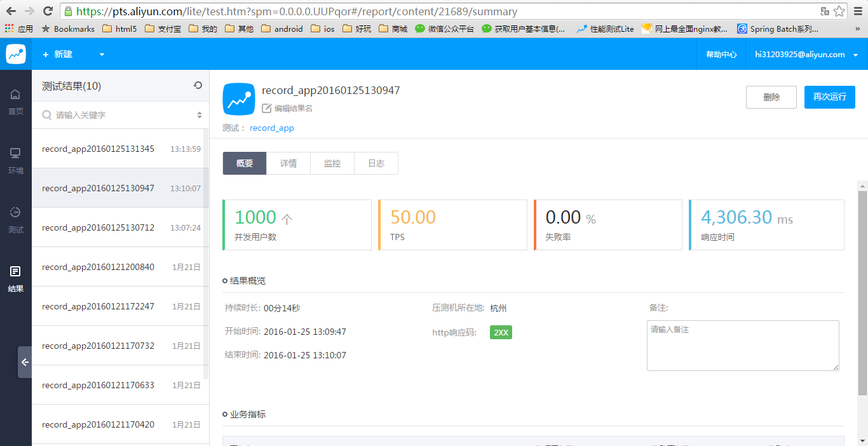Select result record_app20160121170420
868x446 pixels.
click(x=121, y=424)
